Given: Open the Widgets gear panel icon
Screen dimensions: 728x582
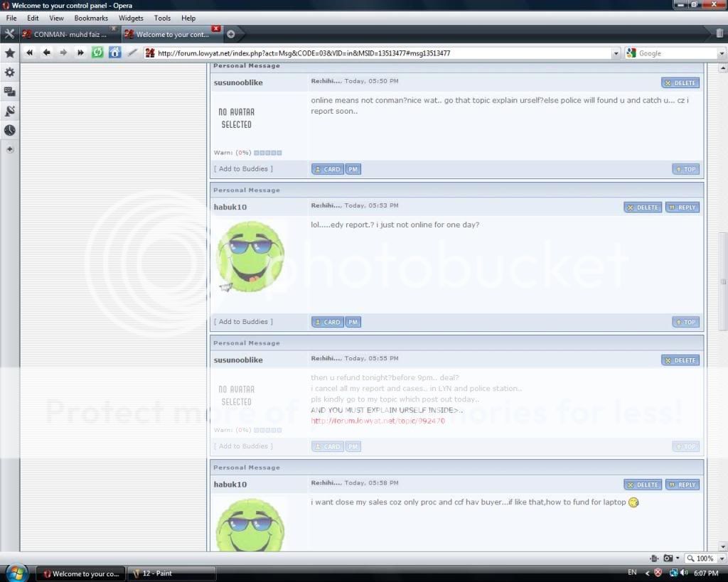Looking at the screenshot, I should [10, 72].
